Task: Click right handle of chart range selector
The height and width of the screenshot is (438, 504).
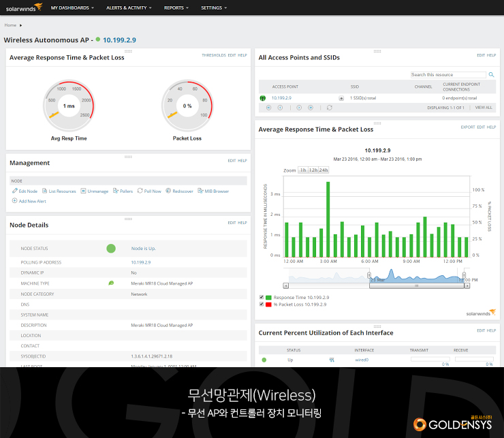Action: click(x=464, y=275)
